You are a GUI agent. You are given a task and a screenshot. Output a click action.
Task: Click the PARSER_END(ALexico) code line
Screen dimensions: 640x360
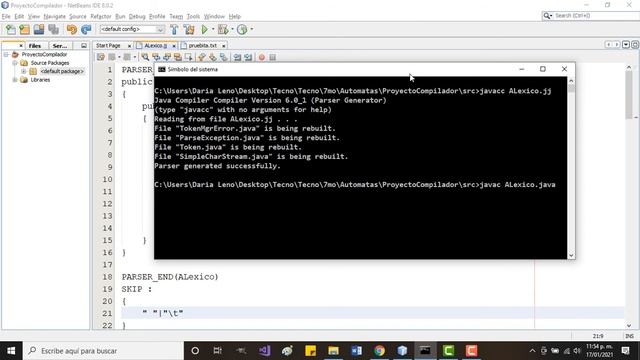(170, 277)
